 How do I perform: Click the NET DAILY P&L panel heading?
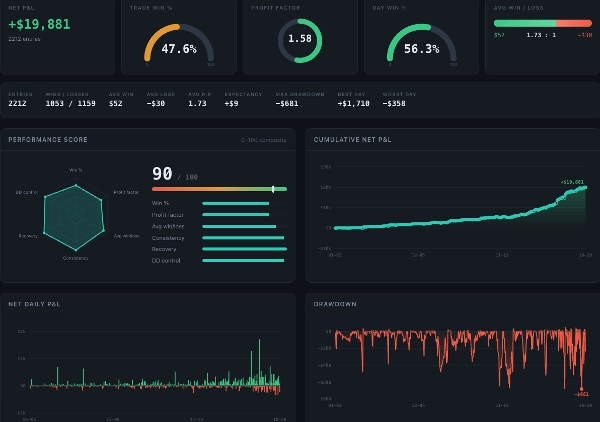pyautogui.click(x=34, y=304)
